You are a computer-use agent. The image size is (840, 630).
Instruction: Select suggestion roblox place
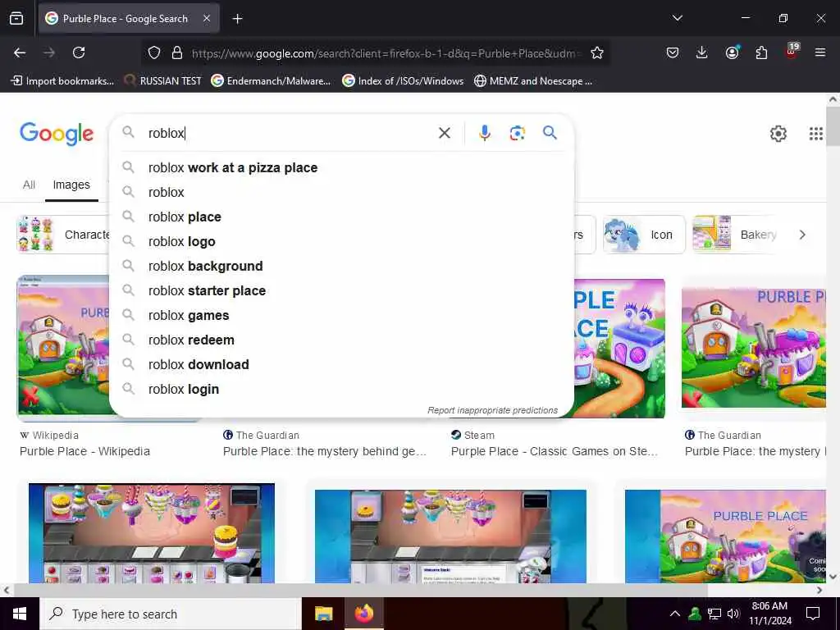pos(341,217)
